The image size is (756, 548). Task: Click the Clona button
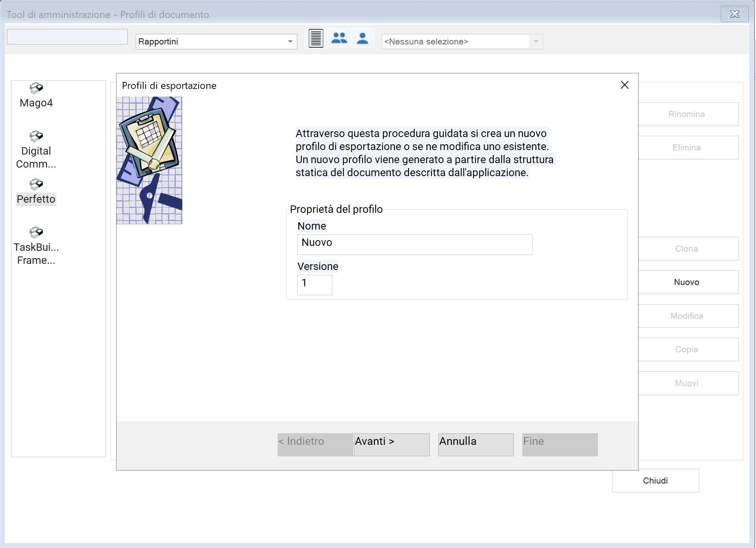pyautogui.click(x=688, y=249)
